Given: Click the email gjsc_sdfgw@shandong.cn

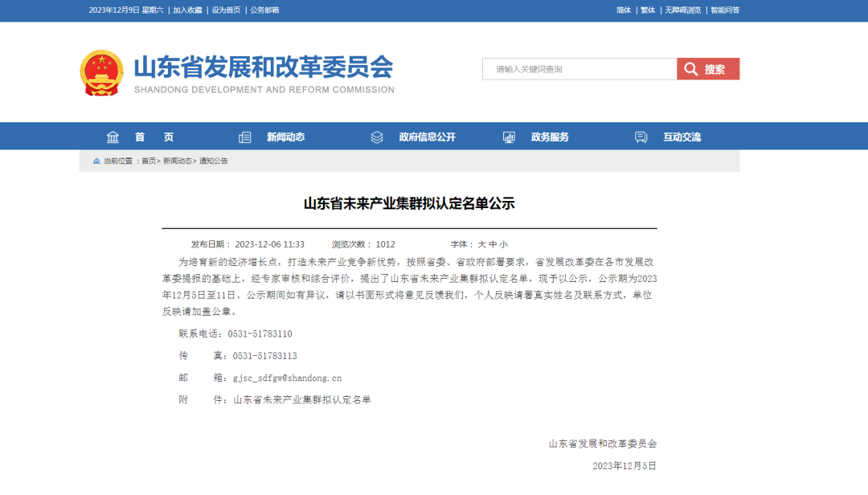Looking at the screenshot, I should click(x=287, y=378).
